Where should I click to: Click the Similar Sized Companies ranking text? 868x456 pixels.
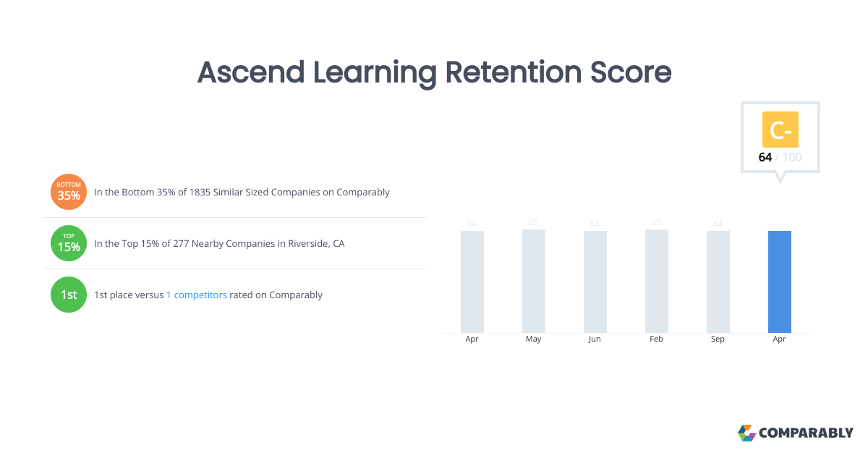242,193
